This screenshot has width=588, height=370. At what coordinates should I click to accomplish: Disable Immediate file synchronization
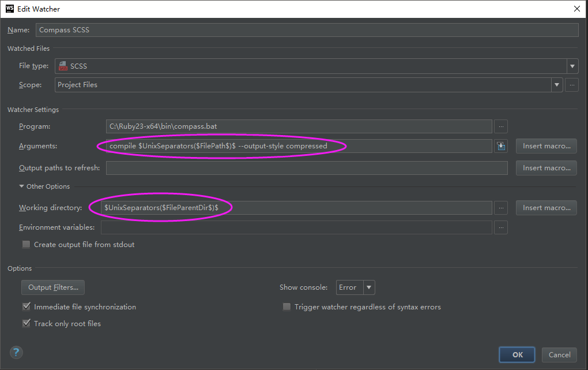click(26, 307)
